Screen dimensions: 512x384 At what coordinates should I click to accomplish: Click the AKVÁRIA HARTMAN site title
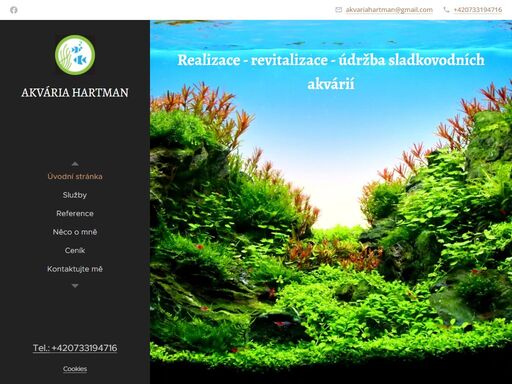[x=75, y=92]
